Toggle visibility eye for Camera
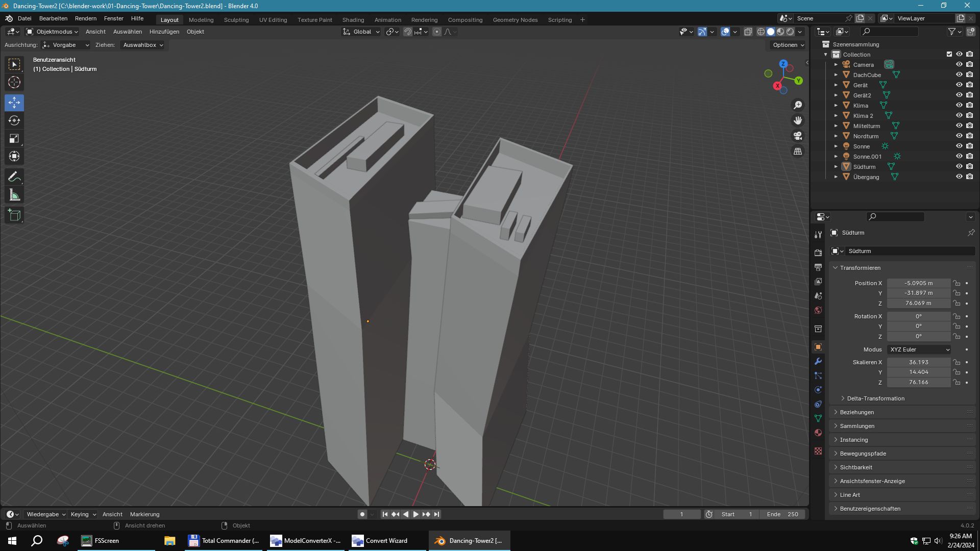980x551 pixels. pyautogui.click(x=959, y=64)
